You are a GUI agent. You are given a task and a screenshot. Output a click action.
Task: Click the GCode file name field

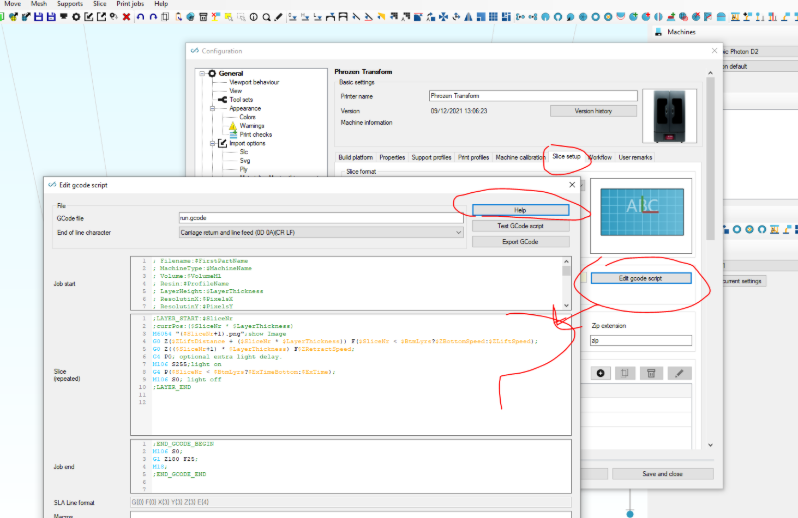(321, 218)
